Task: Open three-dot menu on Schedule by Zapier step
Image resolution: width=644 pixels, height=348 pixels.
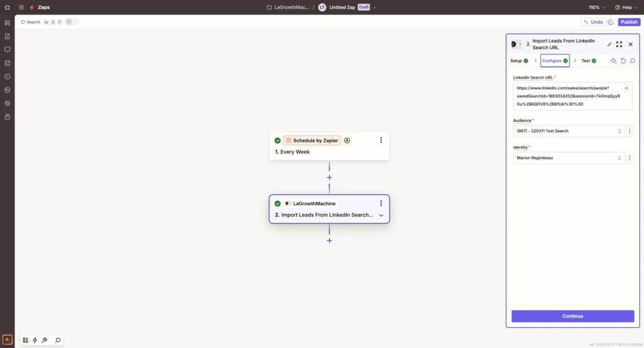Action: (x=380, y=140)
